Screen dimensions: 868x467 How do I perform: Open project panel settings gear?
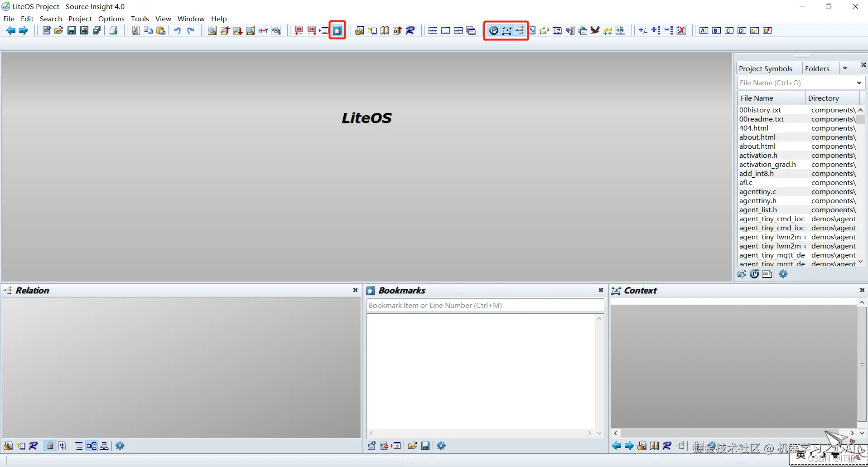(783, 274)
